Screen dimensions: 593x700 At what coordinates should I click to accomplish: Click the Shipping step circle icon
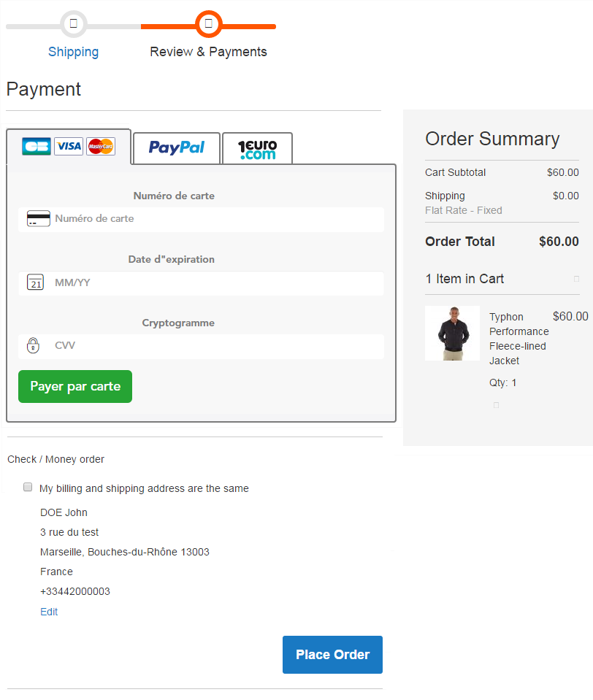point(73,24)
